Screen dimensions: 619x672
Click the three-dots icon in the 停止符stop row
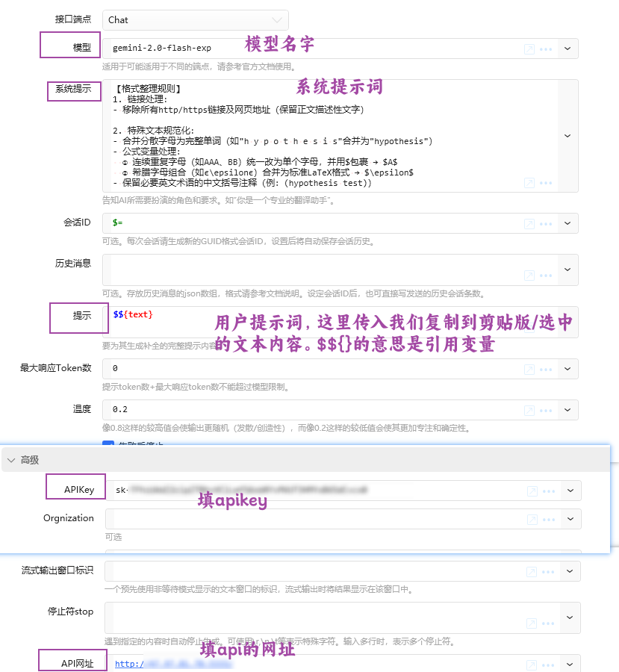(548, 623)
